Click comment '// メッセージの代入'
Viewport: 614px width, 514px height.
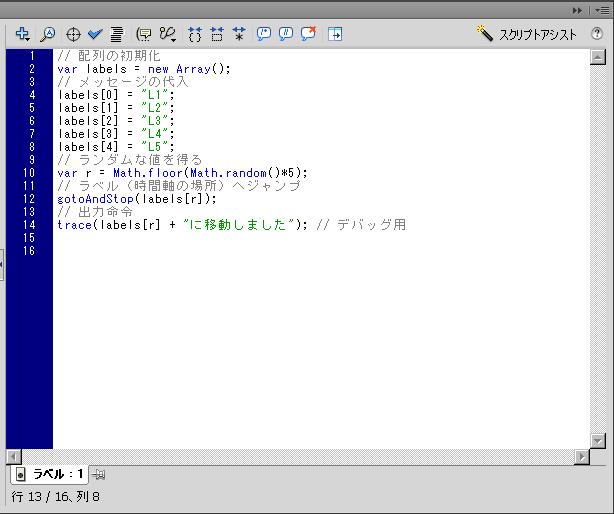pos(123,82)
